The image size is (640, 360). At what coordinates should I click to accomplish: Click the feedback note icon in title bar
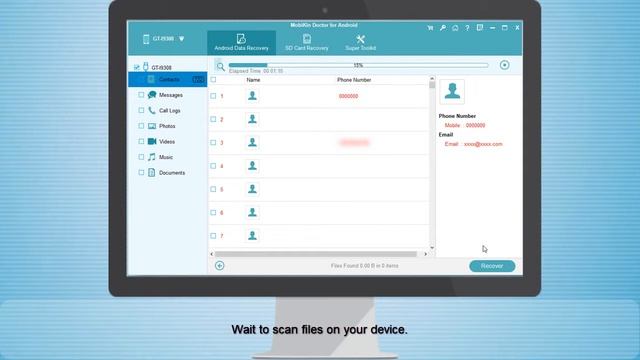(x=480, y=28)
